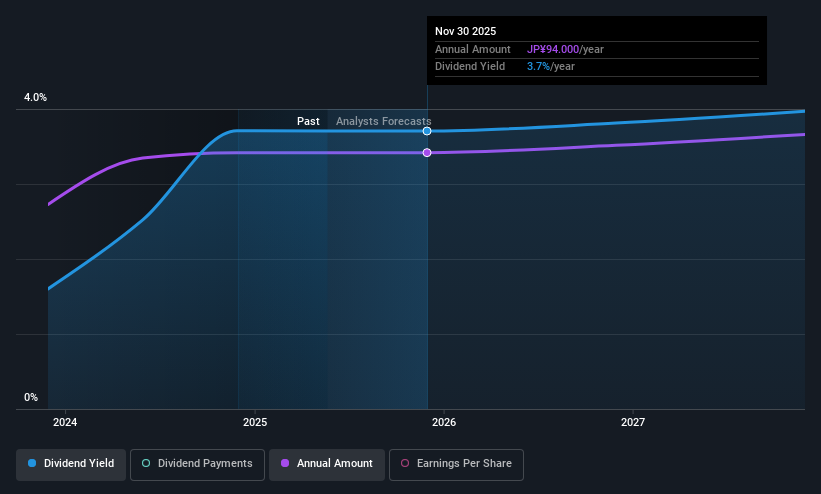The height and width of the screenshot is (494, 821).
Task: Click the teal Dividend Payments circle icon
Action: (146, 463)
